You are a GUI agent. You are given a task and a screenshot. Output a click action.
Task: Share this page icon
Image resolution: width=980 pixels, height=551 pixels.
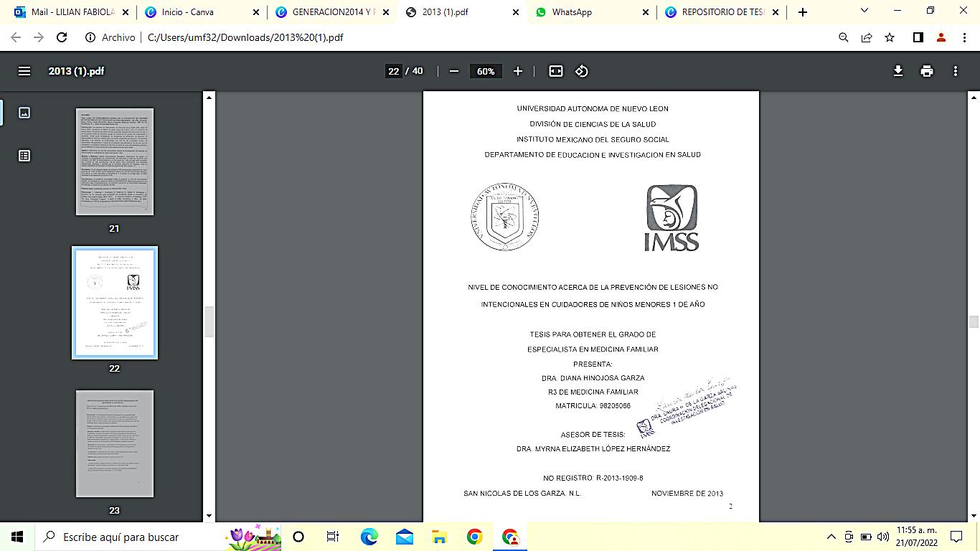tap(867, 37)
